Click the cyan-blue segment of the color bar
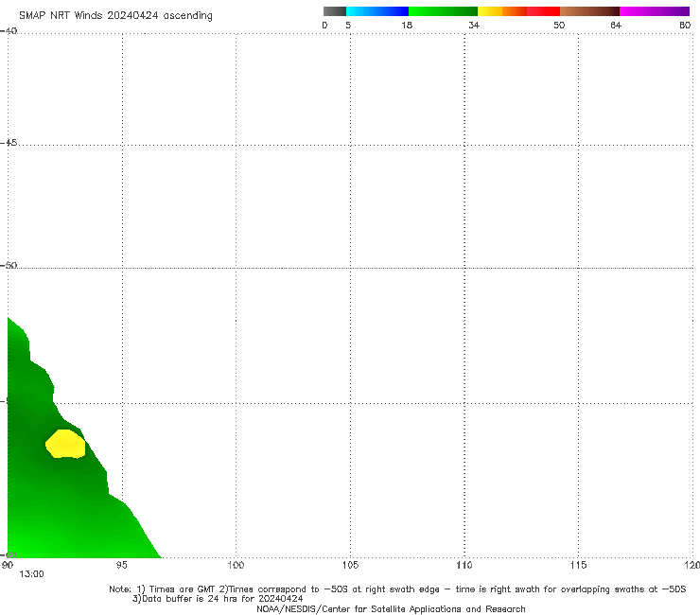 (377, 11)
